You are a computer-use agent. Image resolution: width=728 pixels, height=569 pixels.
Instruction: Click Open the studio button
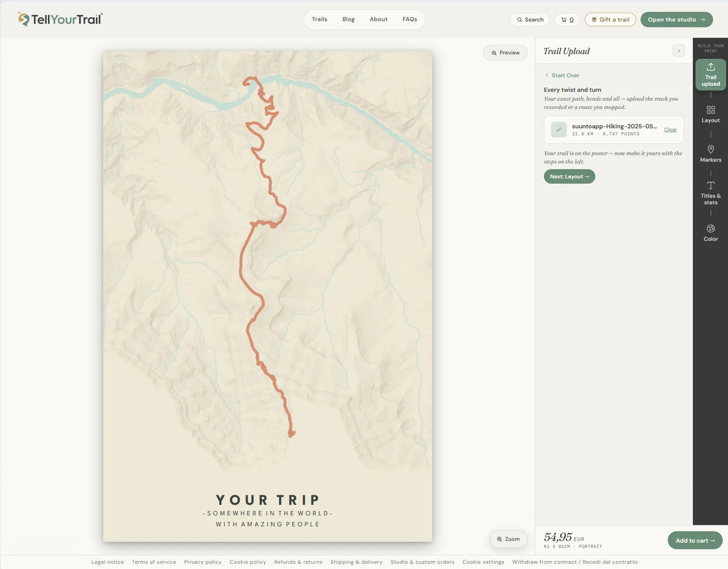pyautogui.click(x=676, y=19)
